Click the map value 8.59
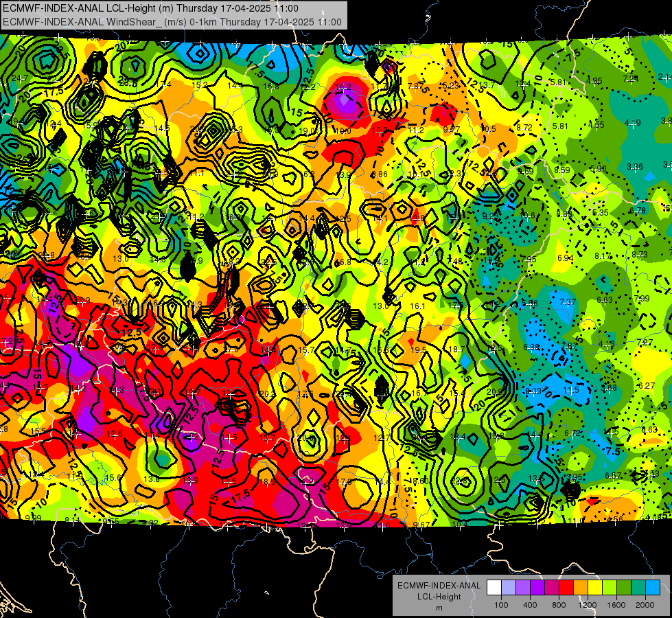Screen dimensions: 672x618 click(x=562, y=170)
